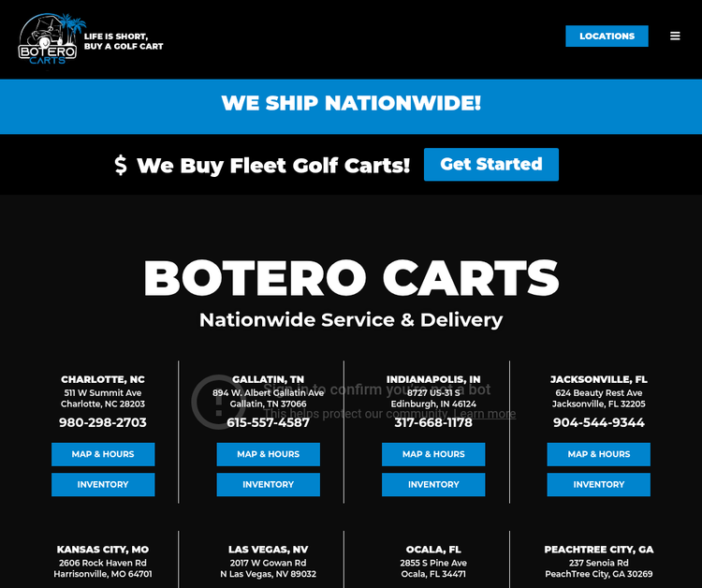View Inventory for Gallatin, TN
This screenshot has height=588, width=702.
point(269,485)
